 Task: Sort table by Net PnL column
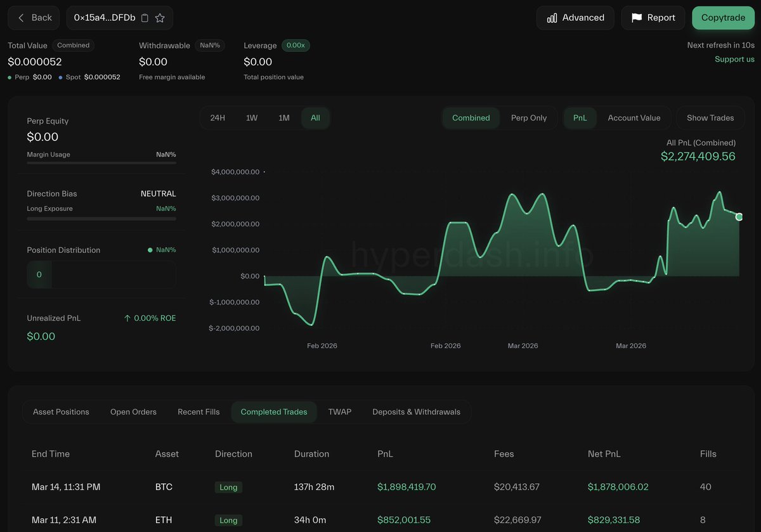[604, 454]
